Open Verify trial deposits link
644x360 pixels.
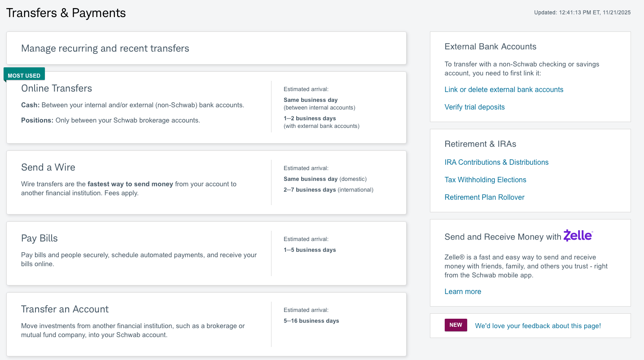point(474,107)
